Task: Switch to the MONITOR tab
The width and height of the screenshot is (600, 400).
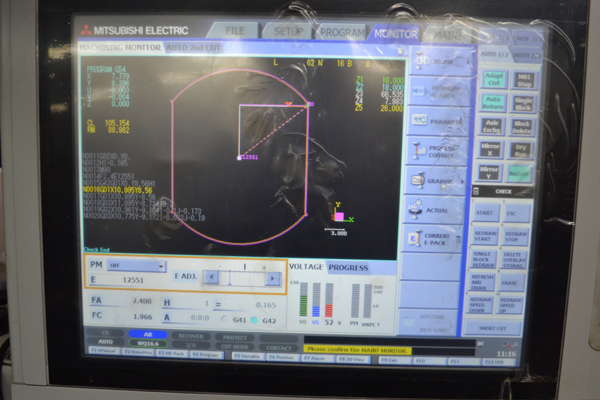Action: click(x=395, y=34)
